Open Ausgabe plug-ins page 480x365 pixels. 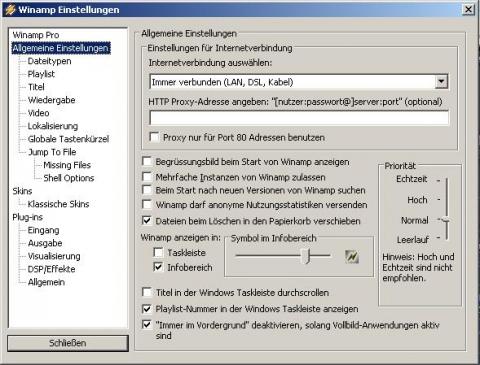pyautogui.click(x=45, y=243)
